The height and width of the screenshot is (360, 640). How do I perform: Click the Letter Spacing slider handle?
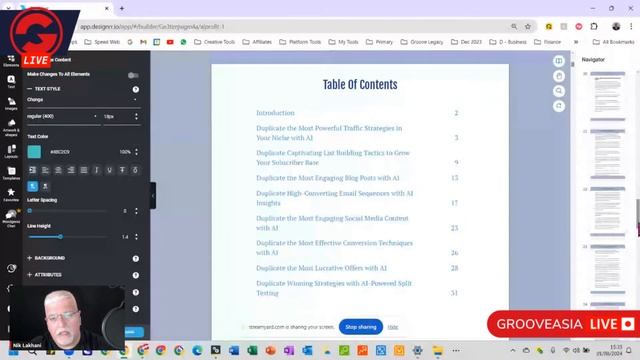(x=29, y=211)
